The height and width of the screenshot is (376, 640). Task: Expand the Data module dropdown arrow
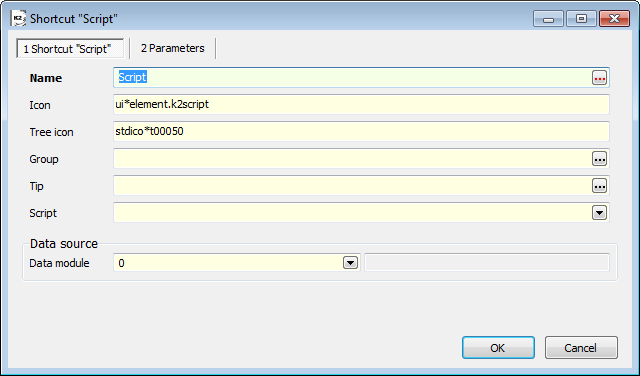tap(350, 263)
